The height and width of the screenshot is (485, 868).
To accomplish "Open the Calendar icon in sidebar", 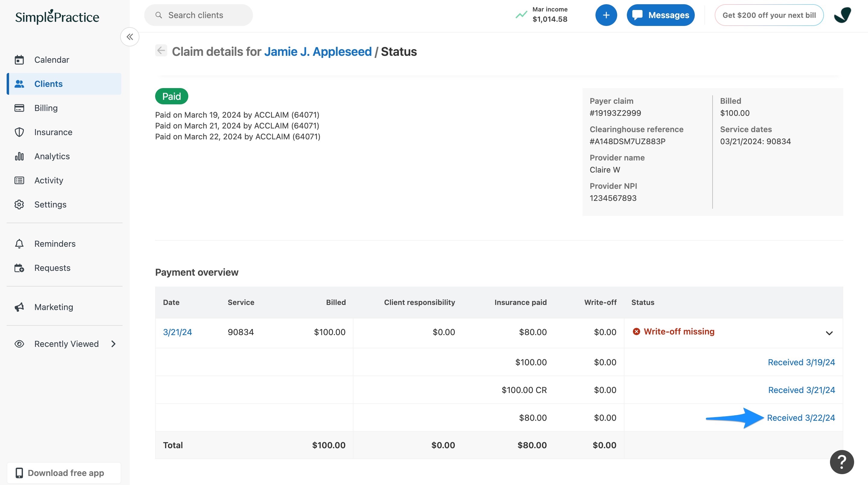I will [19, 60].
